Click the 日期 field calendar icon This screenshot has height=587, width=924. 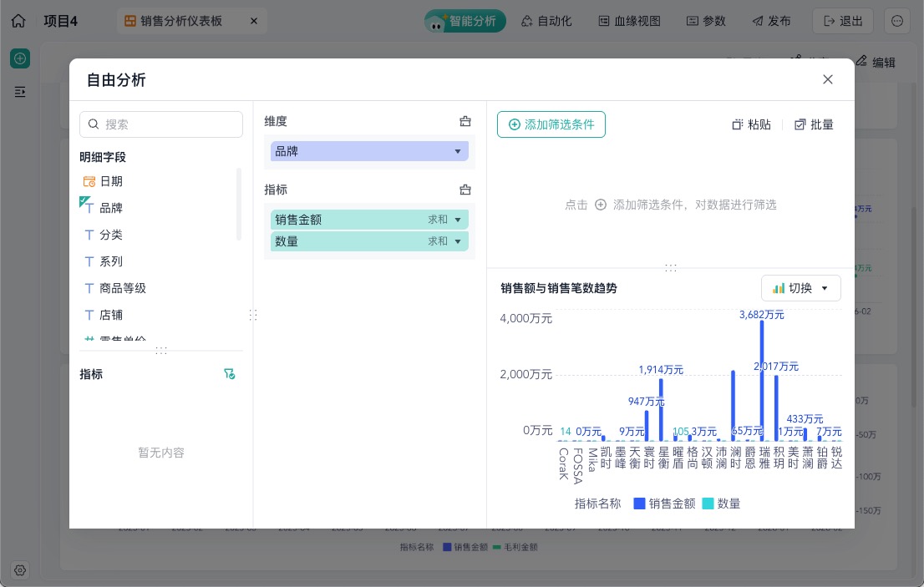89,181
